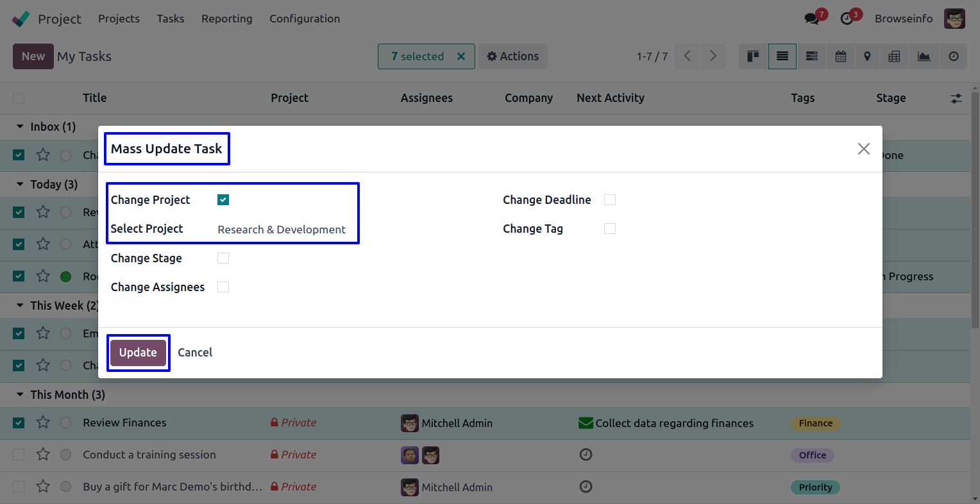This screenshot has width=980, height=504.
Task: Open the Reporting menu
Action: pos(226,19)
